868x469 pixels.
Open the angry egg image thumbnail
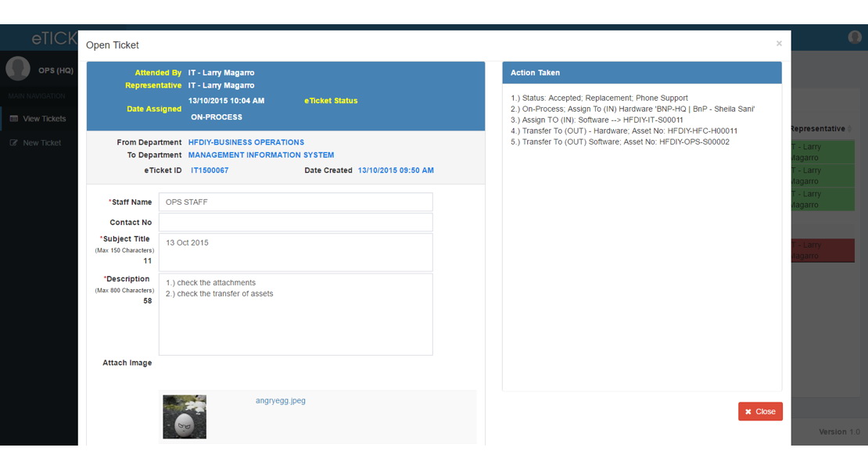[185, 417]
